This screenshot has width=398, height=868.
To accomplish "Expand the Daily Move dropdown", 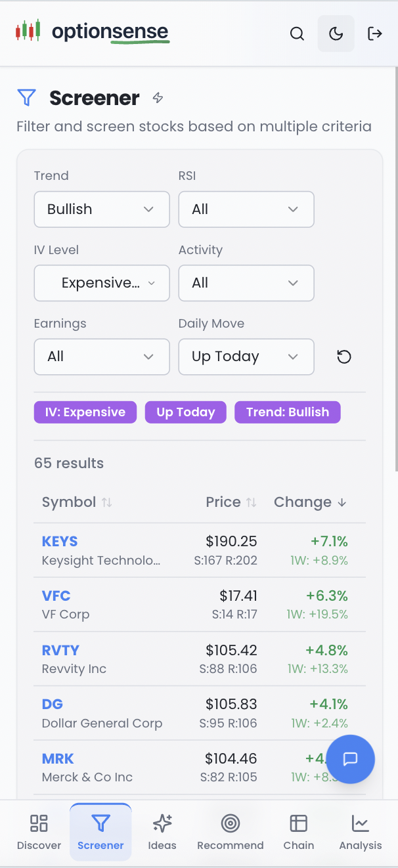I will point(246,357).
